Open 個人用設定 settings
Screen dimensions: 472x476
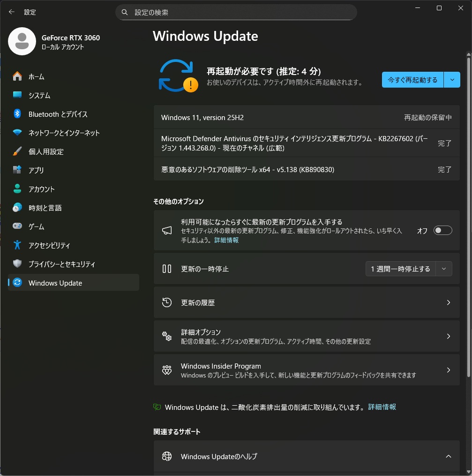click(x=74, y=151)
